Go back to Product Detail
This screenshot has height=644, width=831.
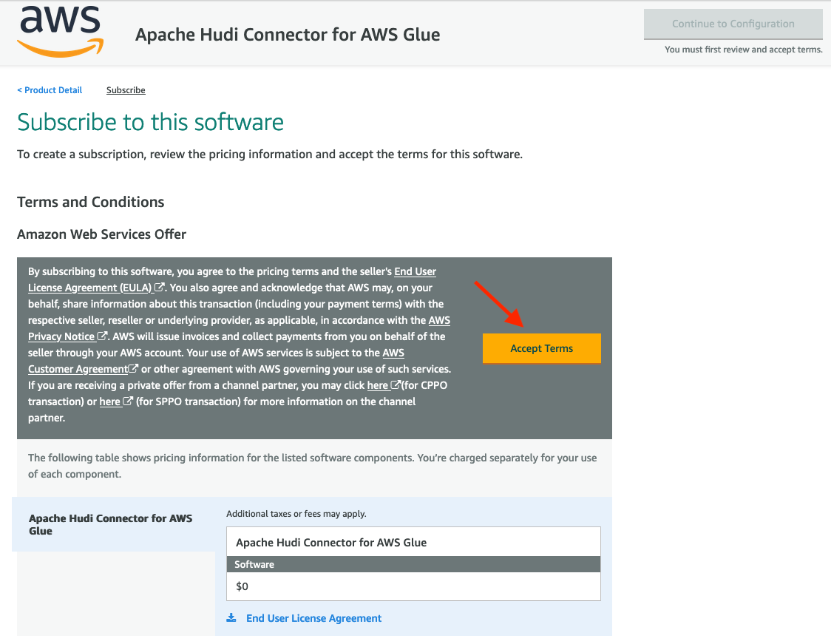click(x=50, y=90)
